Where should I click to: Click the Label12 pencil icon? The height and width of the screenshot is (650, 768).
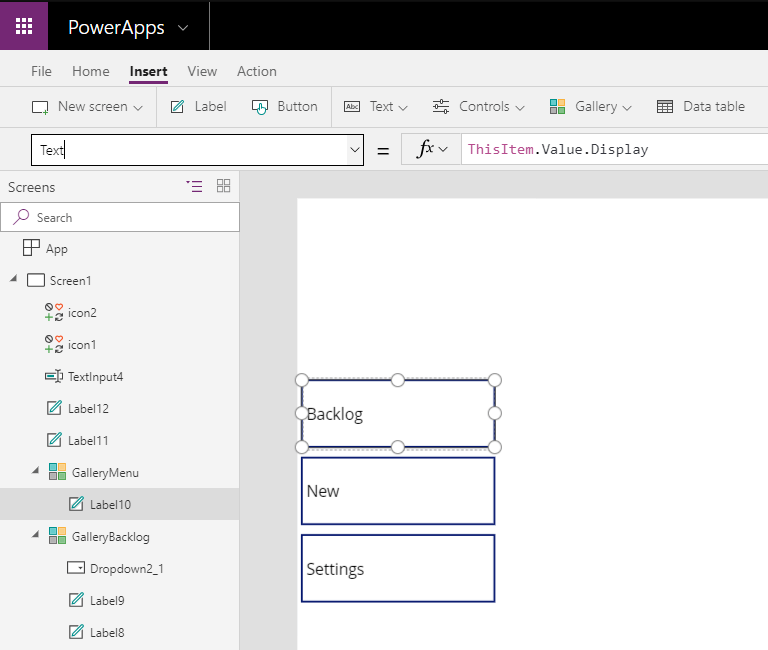tap(54, 408)
